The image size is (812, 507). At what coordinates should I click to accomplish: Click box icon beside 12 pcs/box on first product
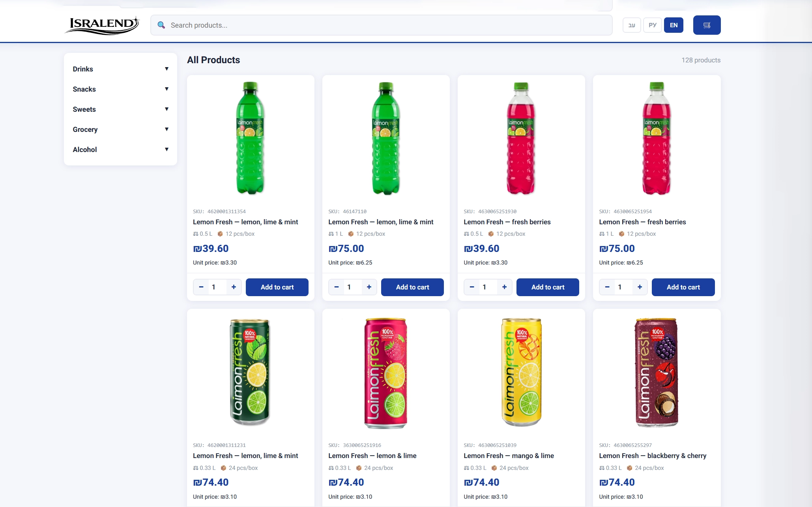220,234
